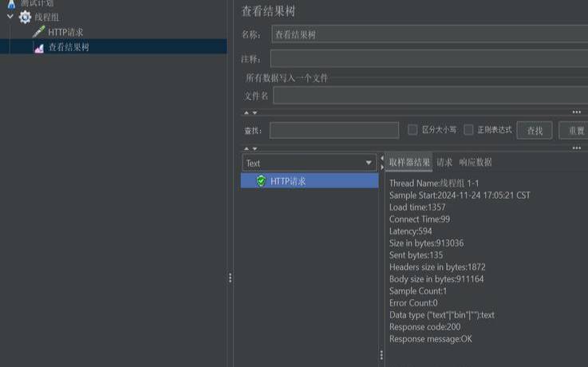This screenshot has height=367, width=588.
Task: Click the thread group gear icon
Action: [x=25, y=18]
